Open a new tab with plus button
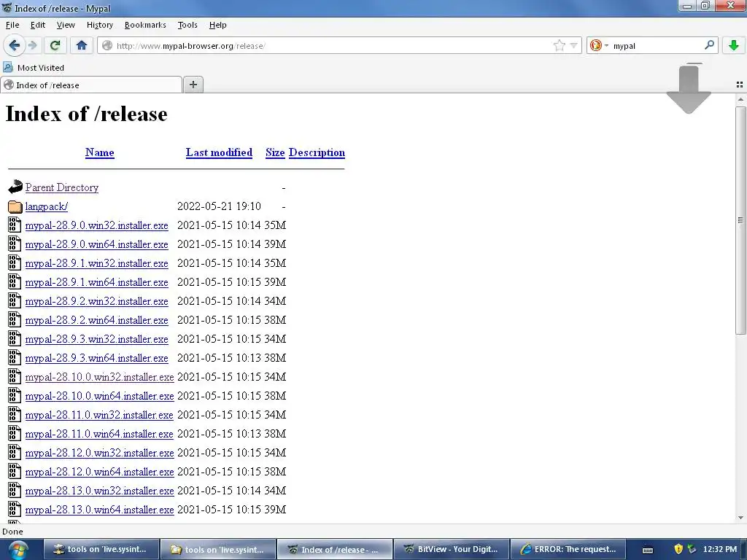Image resolution: width=747 pixels, height=560 pixels. (x=193, y=85)
